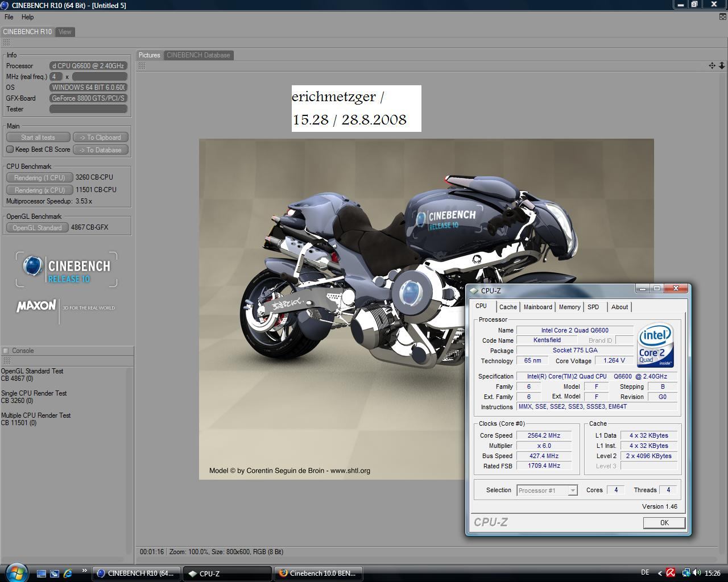Screen dimensions: 728x582
Task: Open the About tab in CPU-Z
Action: [x=619, y=307]
